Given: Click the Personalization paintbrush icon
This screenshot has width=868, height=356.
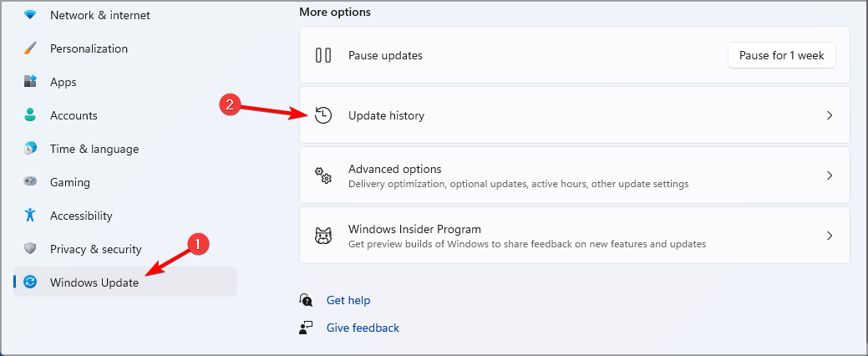Looking at the screenshot, I should 30,48.
